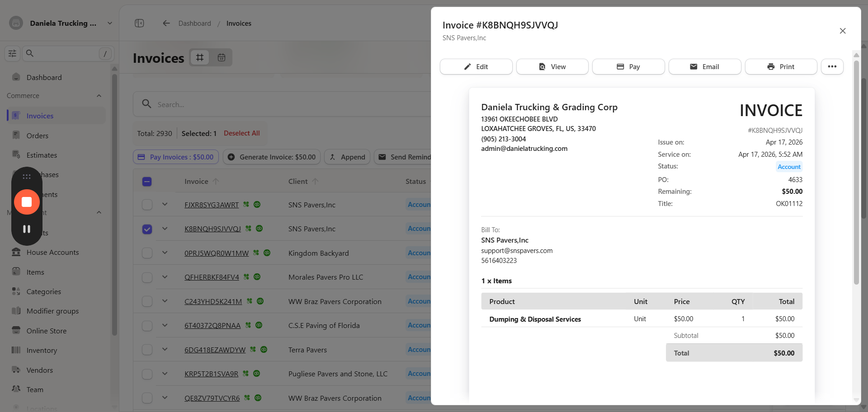Pause the screen recording

[27, 229]
